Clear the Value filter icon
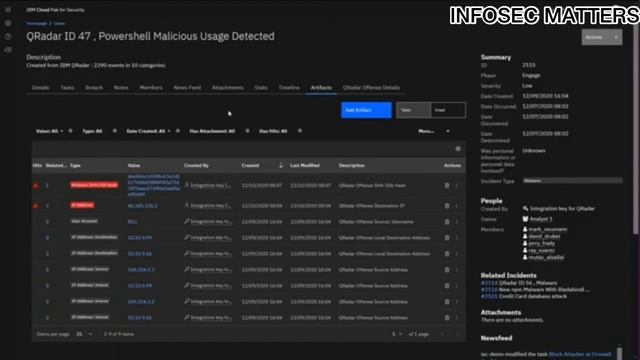The height and width of the screenshot is (360, 640). point(70,131)
